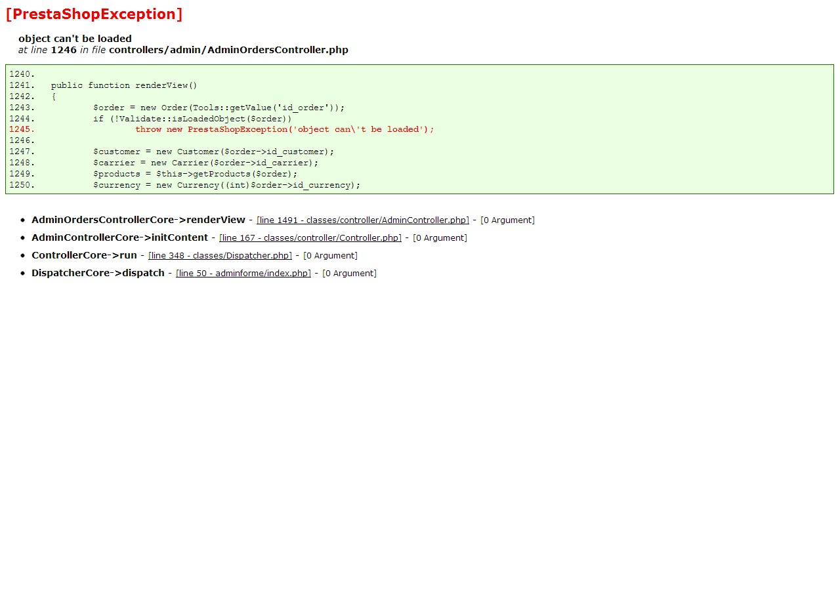Click "[0 Argument]" in the ControllerCore->run row
This screenshot has height=616, width=840.
[330, 256]
